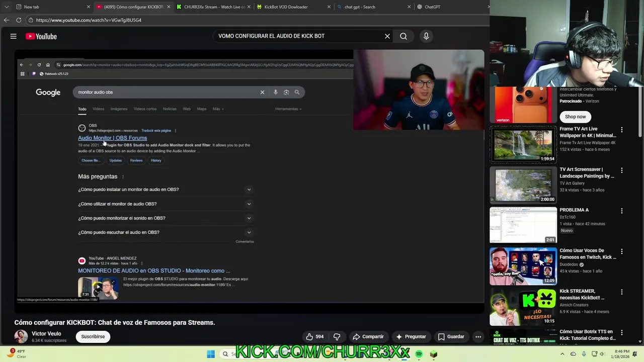The height and width of the screenshot is (362, 644).
Task: Open the Más dropdown in Google filters
Action: pos(218,109)
